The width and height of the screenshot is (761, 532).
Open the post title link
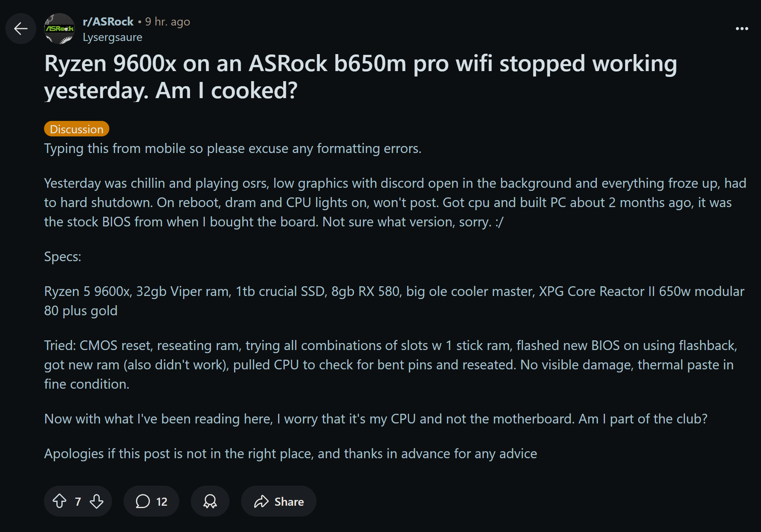tap(361, 76)
